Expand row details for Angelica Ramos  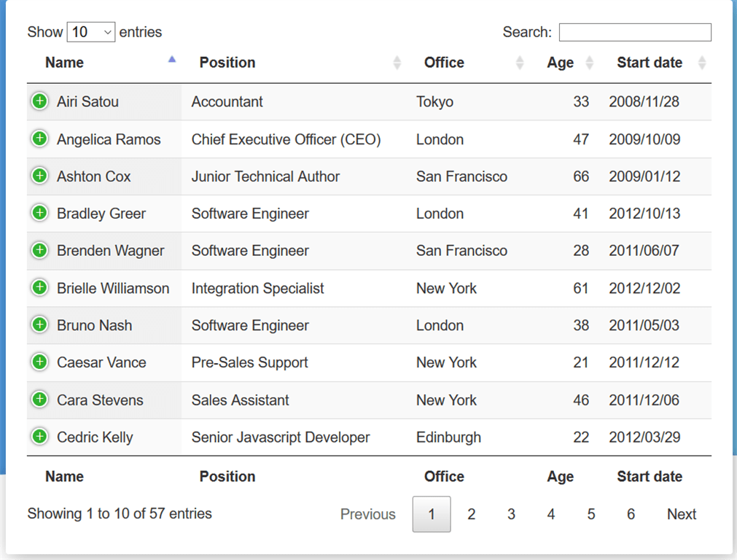click(x=39, y=139)
